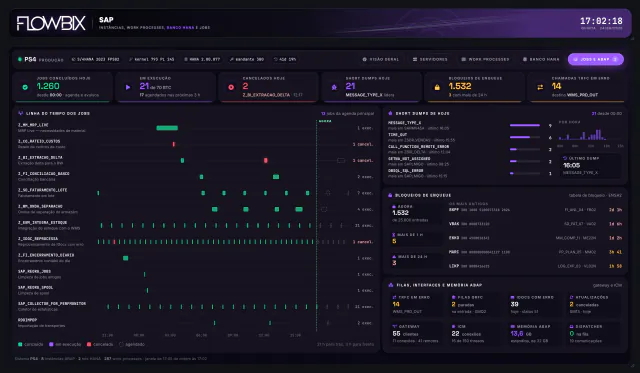The width and height of the screenshot is (640, 373).
Task: Click the LIKP enqueue lock row
Action: 535,266
